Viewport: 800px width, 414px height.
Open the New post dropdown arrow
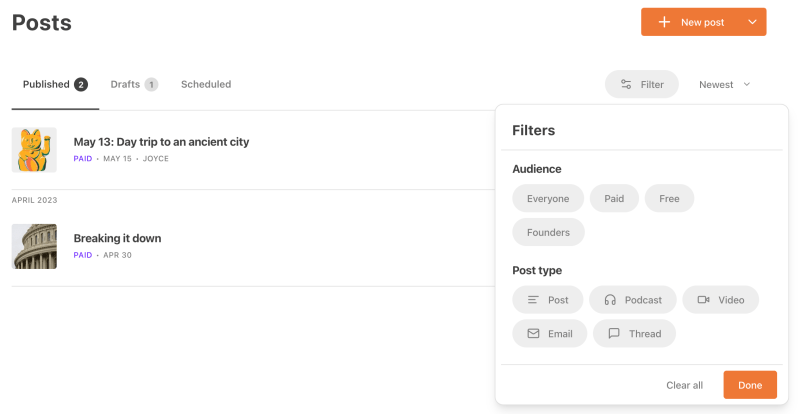(752, 22)
